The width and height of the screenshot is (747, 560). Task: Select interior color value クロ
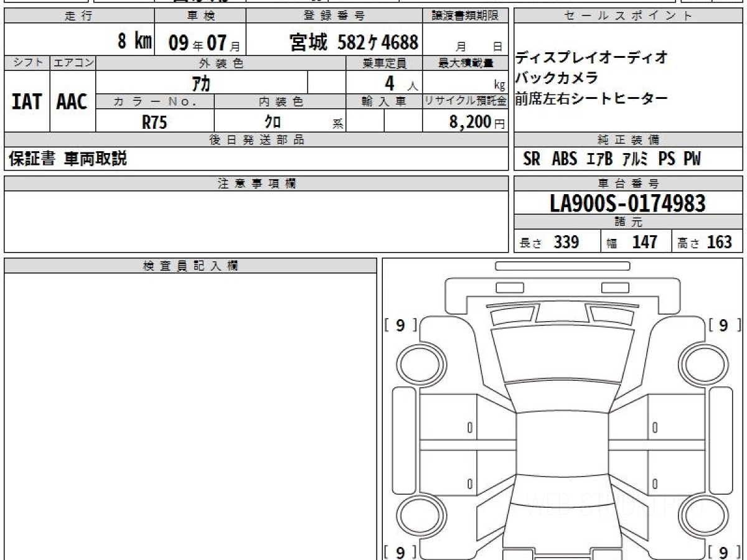click(x=273, y=122)
